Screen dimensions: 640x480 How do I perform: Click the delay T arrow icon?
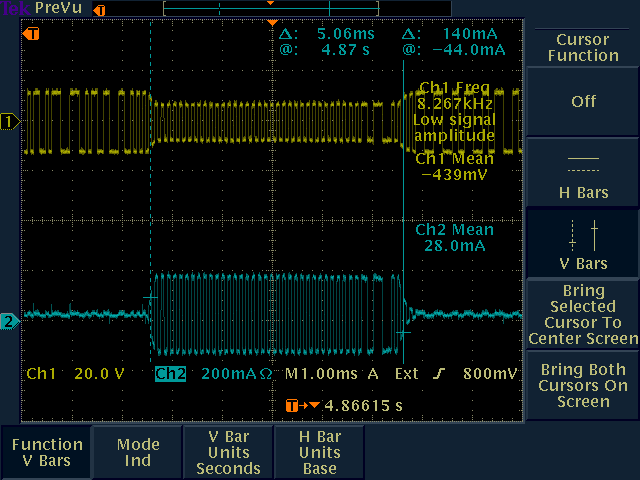point(302,406)
